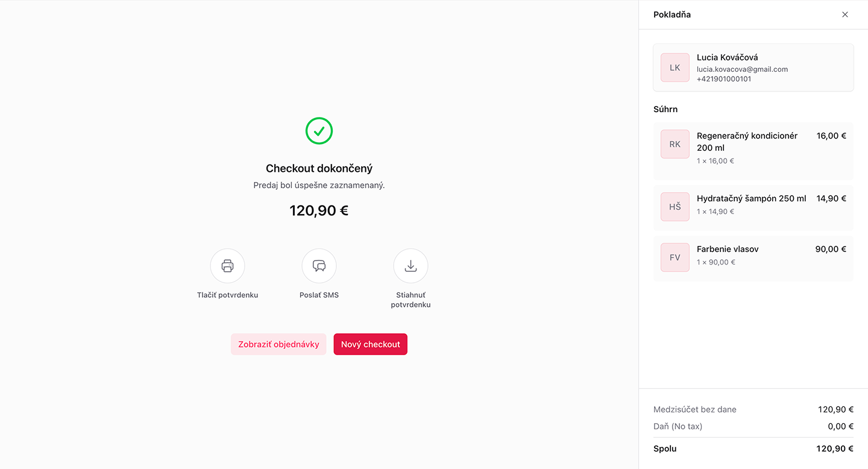Click the lucia.kovacova@gmail.com email address
The width and height of the screenshot is (868, 469).
[x=742, y=69]
